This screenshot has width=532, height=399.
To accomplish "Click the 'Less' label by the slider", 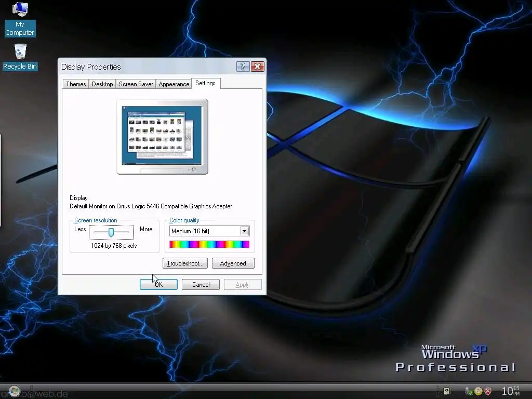I will (80, 229).
